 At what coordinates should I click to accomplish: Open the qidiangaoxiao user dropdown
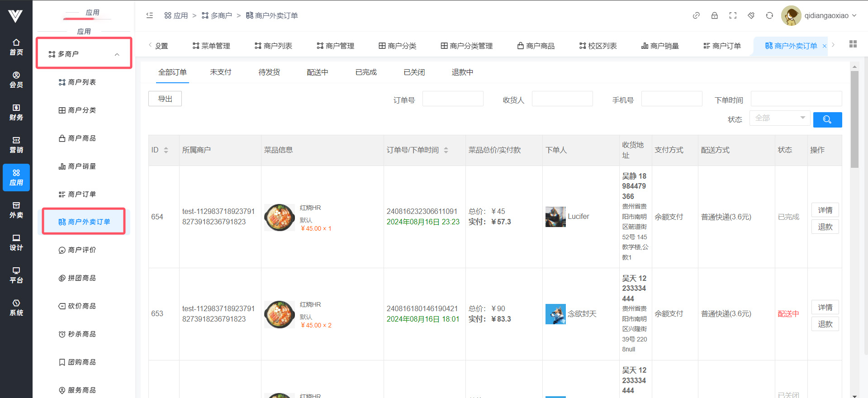pyautogui.click(x=830, y=15)
